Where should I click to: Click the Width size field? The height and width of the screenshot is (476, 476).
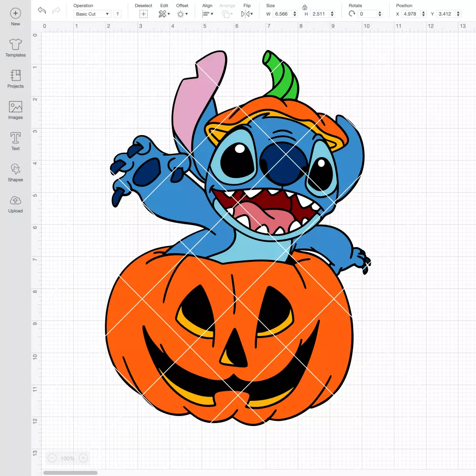[x=282, y=14]
